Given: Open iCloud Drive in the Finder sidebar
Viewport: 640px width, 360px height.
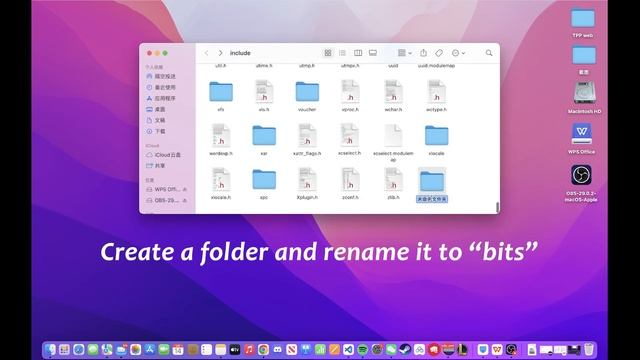Looking at the screenshot, I should coord(163,155).
